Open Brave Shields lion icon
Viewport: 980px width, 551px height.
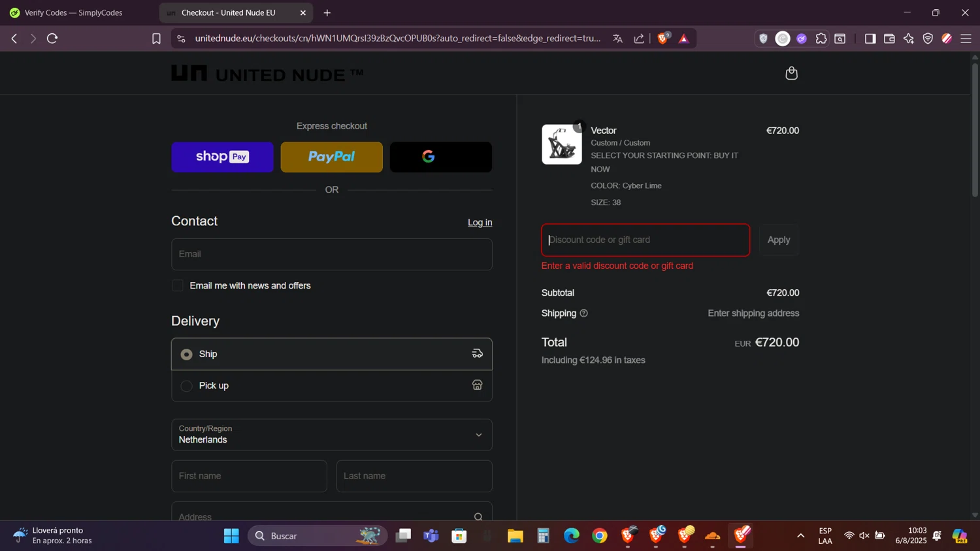(x=663, y=39)
